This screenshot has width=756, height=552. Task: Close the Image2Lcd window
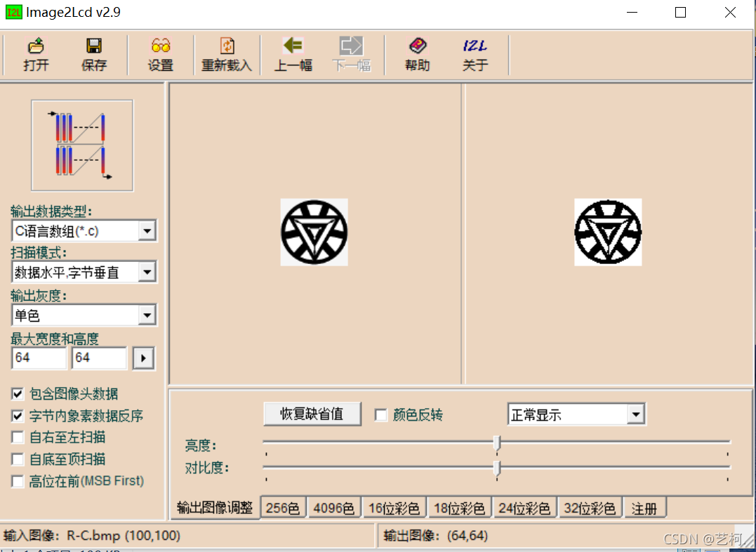731,13
